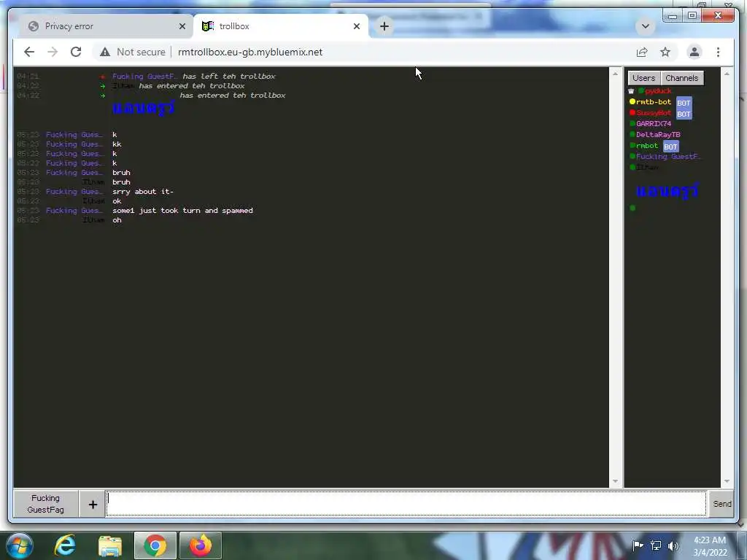747x560 pixels.
Task: Open the Chrome three-dot menu
Action: tap(718, 52)
